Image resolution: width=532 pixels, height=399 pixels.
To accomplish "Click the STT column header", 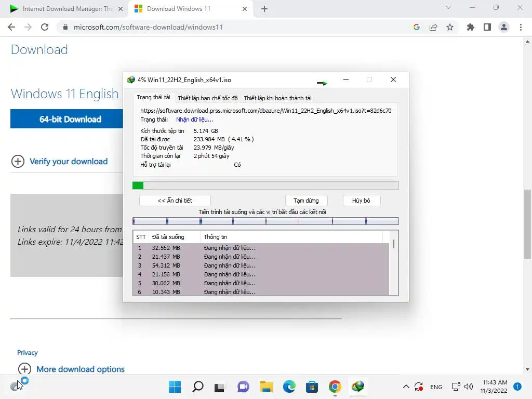I will point(141,237).
